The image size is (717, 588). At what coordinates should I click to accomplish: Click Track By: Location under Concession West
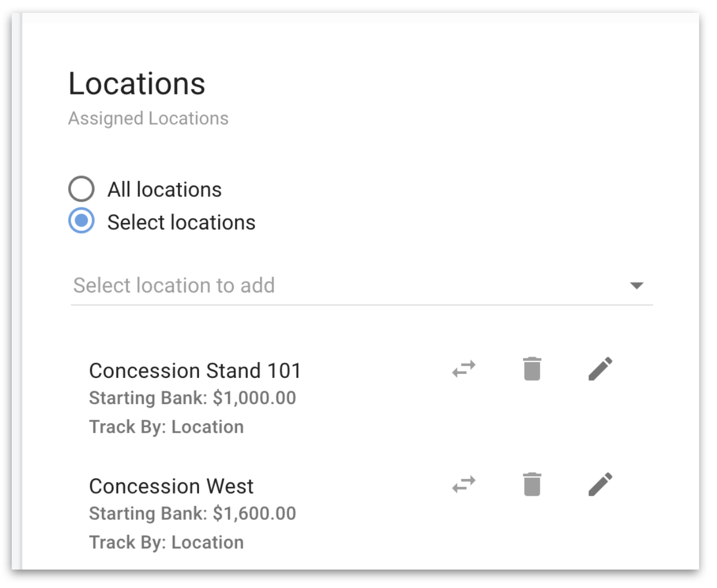click(166, 543)
